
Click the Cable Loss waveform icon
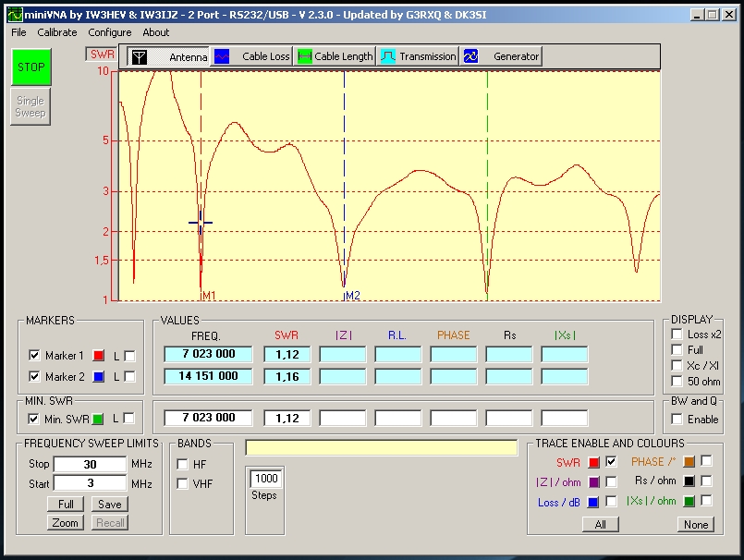click(222, 57)
